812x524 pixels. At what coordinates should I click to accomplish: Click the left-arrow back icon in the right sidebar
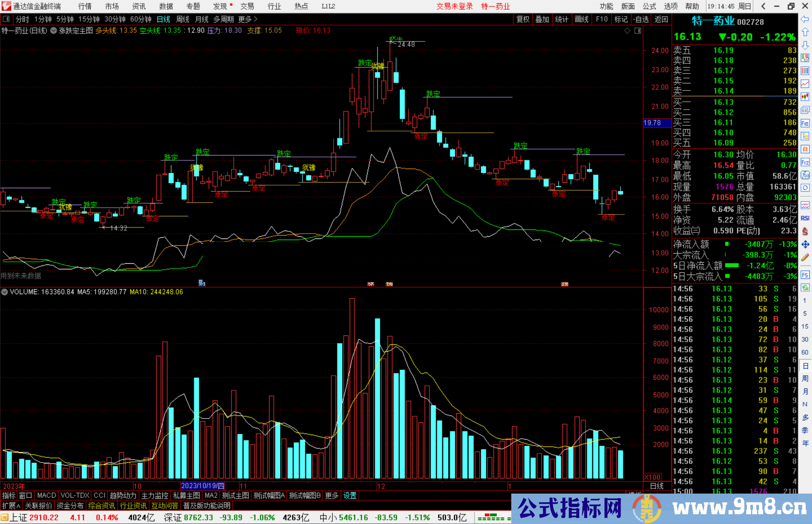click(x=805, y=19)
